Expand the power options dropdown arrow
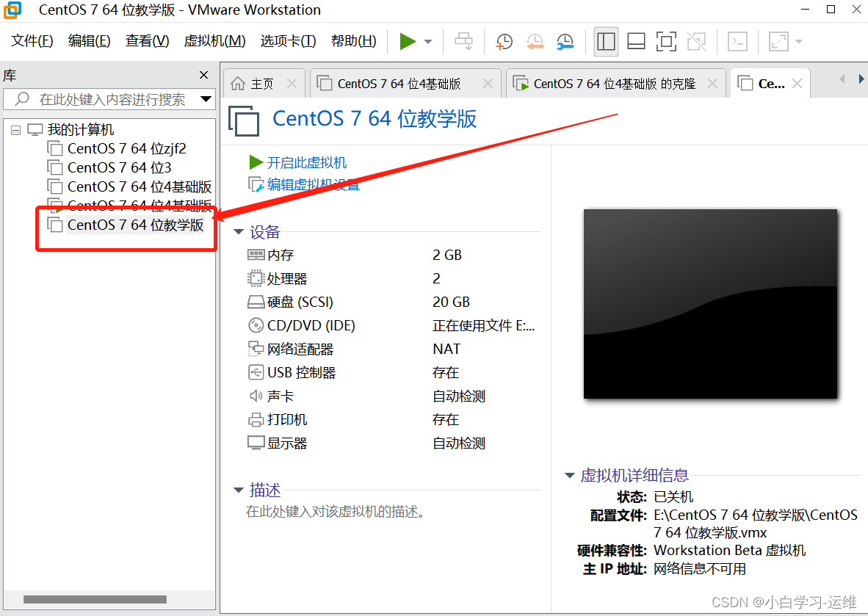This screenshot has height=616, width=868. 428,42
